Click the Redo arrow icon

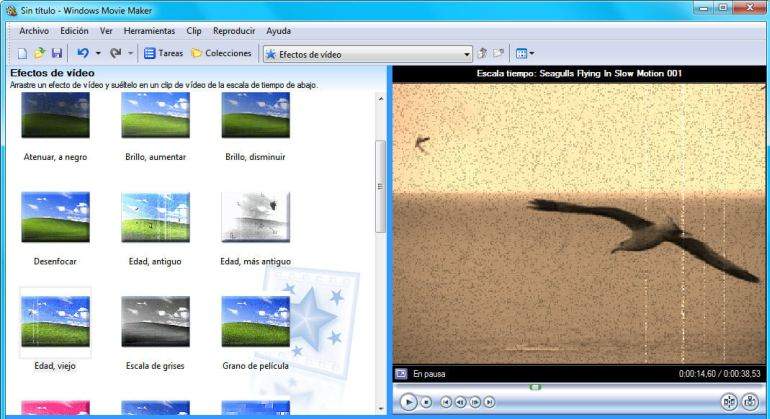point(115,53)
